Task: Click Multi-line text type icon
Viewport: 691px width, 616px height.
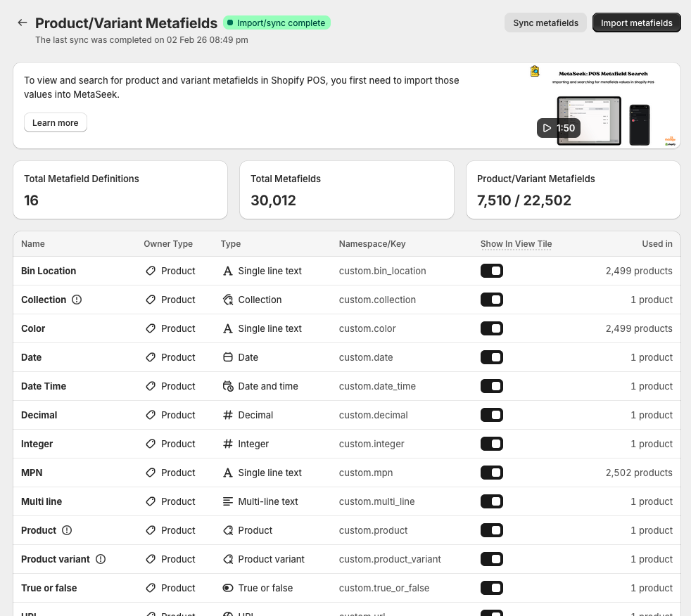Action: pos(227,501)
